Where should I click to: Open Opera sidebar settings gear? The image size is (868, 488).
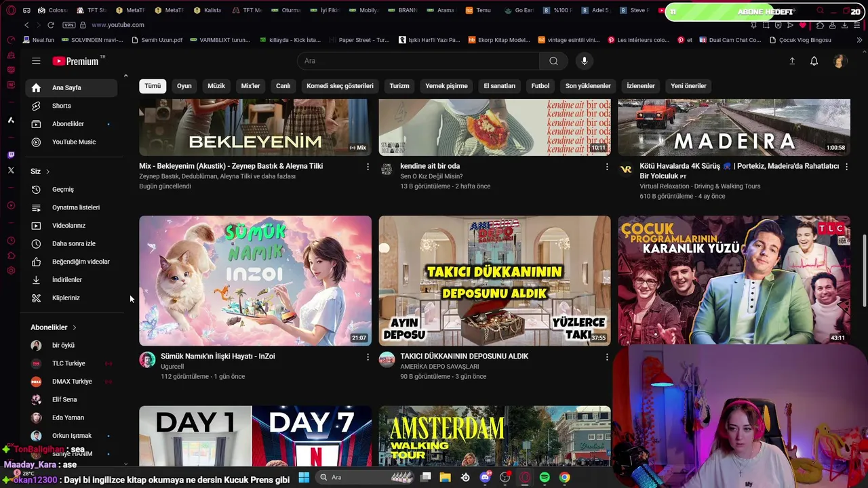tap(11, 270)
